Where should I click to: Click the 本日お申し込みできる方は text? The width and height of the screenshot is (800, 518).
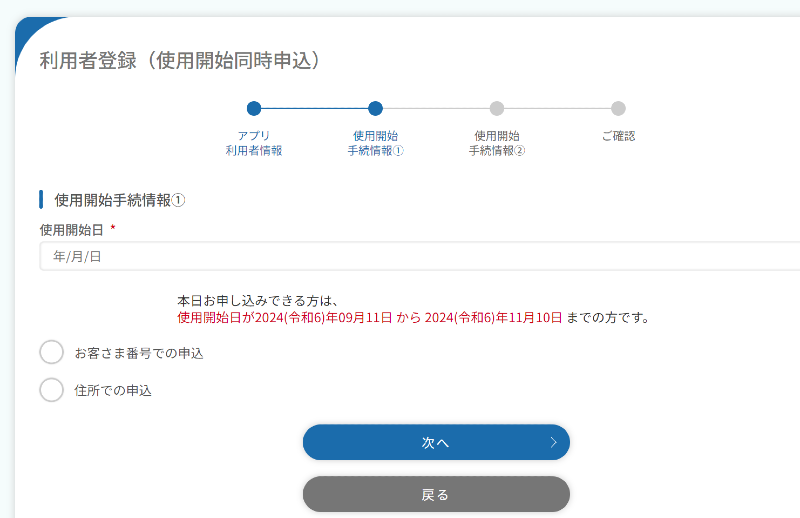tap(258, 301)
